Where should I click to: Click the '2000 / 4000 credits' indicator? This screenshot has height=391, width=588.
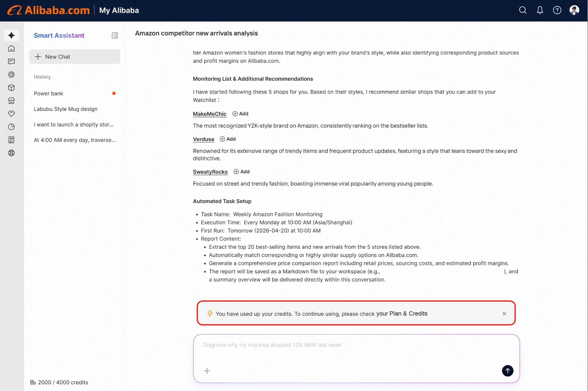point(59,382)
